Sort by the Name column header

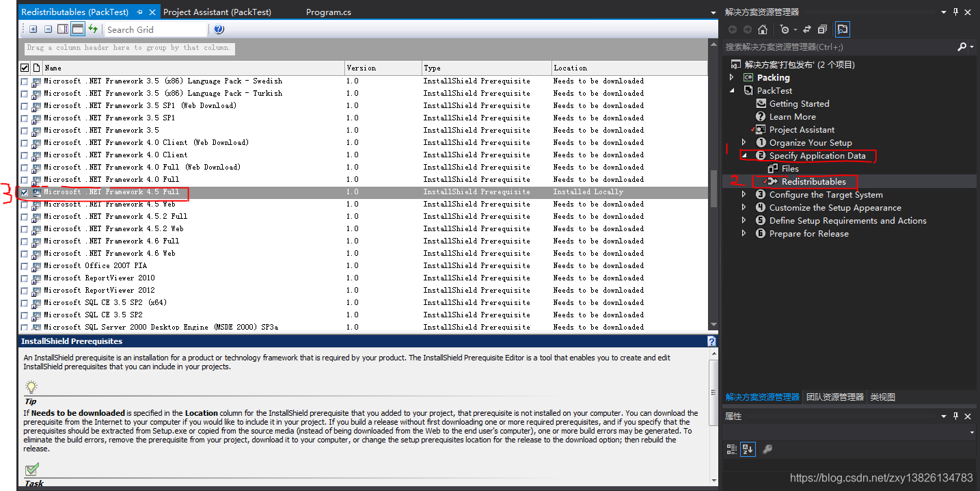(193, 68)
